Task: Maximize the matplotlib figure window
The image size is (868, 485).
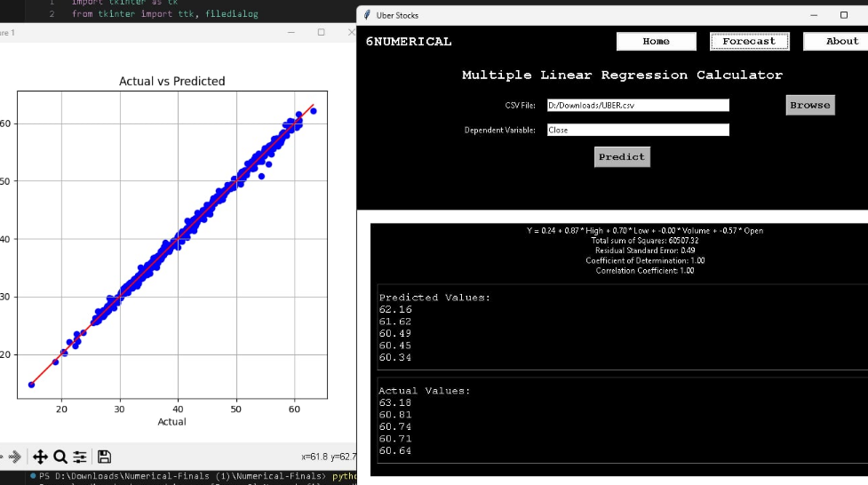Action: click(x=321, y=32)
